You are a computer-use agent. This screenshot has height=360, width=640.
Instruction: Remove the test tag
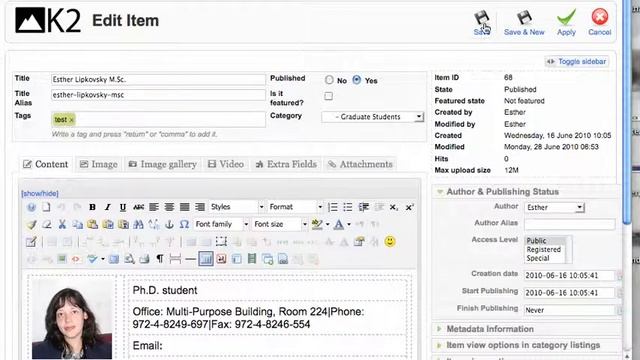coord(71,120)
